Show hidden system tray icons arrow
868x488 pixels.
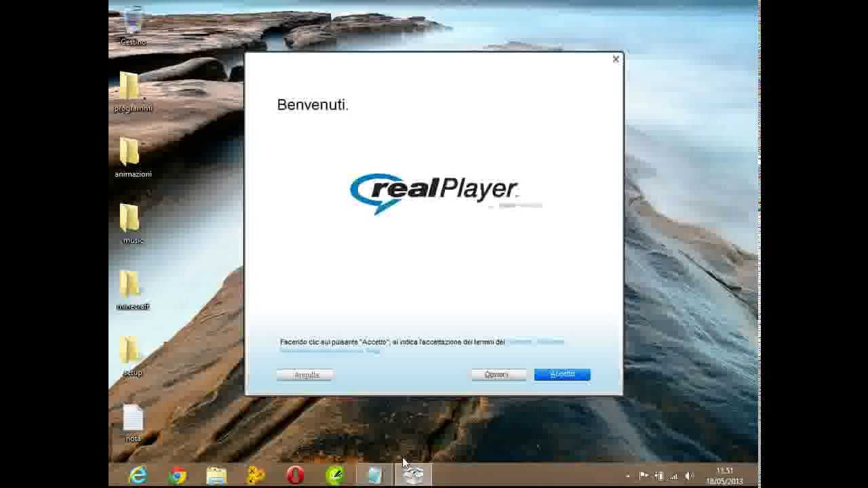[x=627, y=476]
